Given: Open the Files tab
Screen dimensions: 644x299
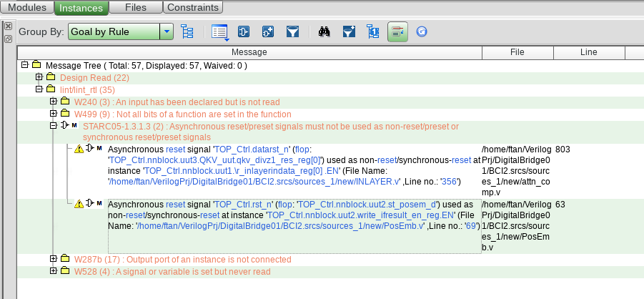Looking at the screenshot, I should pos(136,8).
